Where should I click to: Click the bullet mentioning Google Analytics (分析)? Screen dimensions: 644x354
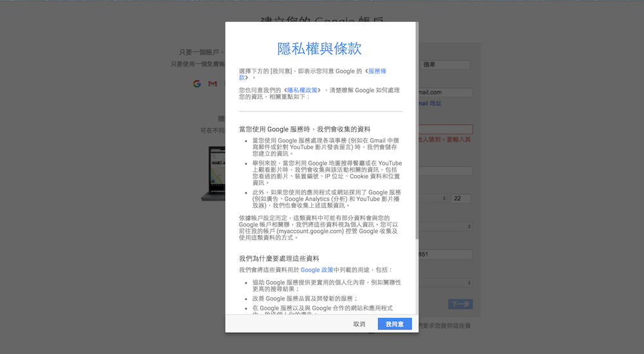(327, 199)
